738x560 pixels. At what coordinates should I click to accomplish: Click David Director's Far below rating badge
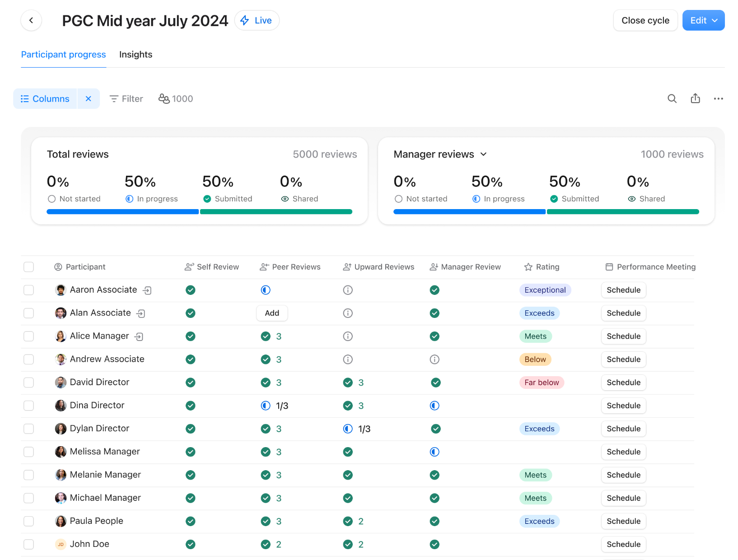tap(542, 383)
